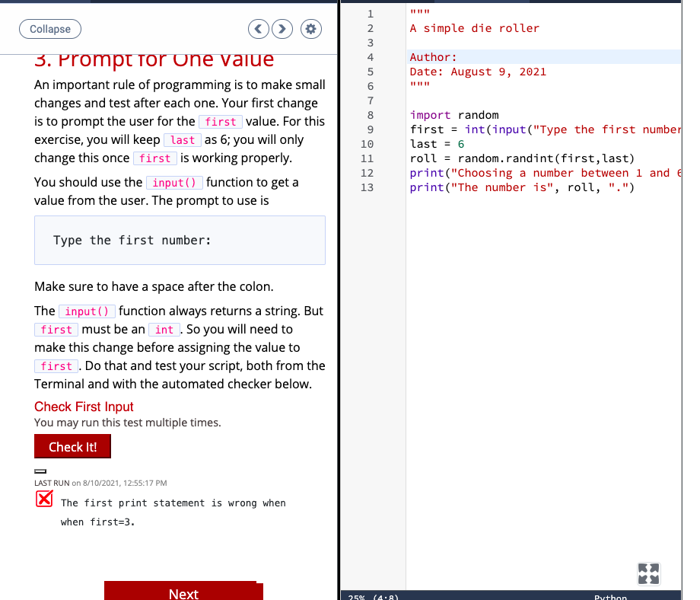Navigate back using the left arrow icon
Image resolution: width=700 pixels, height=600 pixels.
click(x=258, y=28)
